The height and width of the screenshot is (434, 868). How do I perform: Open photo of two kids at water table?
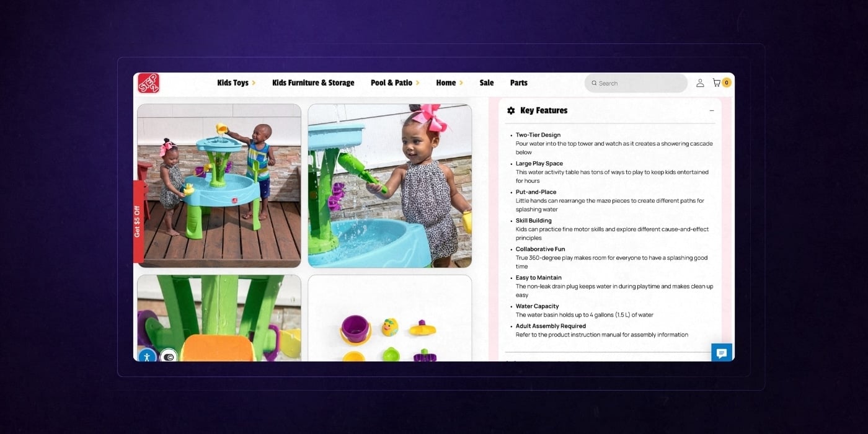tap(219, 185)
